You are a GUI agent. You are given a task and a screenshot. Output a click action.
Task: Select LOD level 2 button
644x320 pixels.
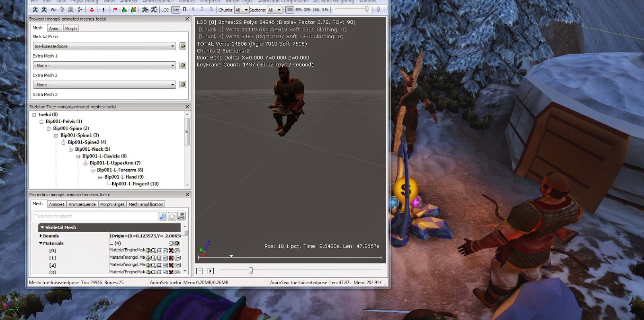coord(202,9)
